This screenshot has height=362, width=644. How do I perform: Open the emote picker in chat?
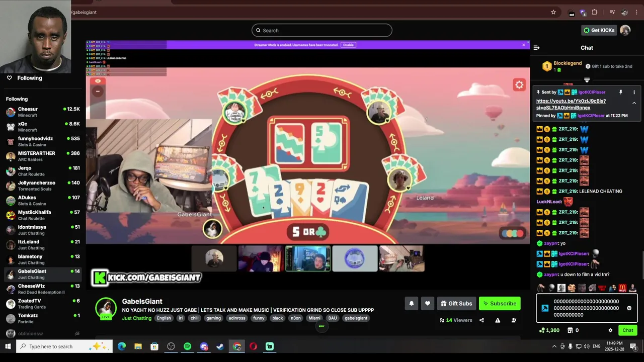pos(629,308)
